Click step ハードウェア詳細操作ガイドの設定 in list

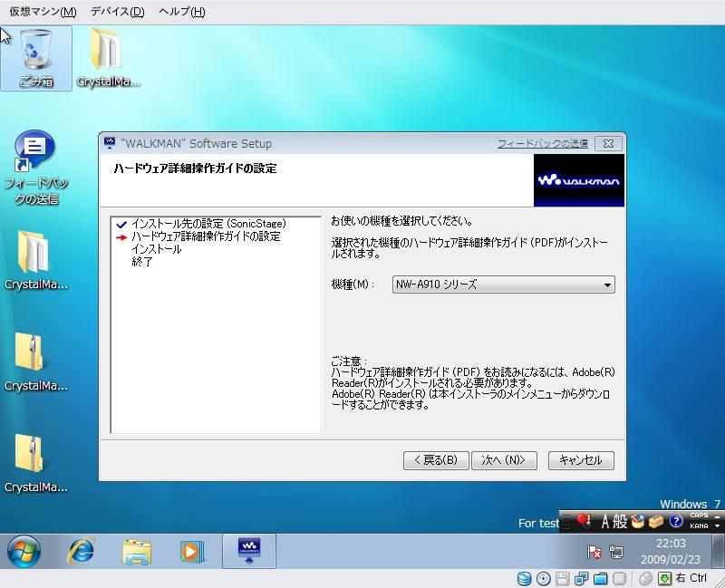(x=206, y=236)
